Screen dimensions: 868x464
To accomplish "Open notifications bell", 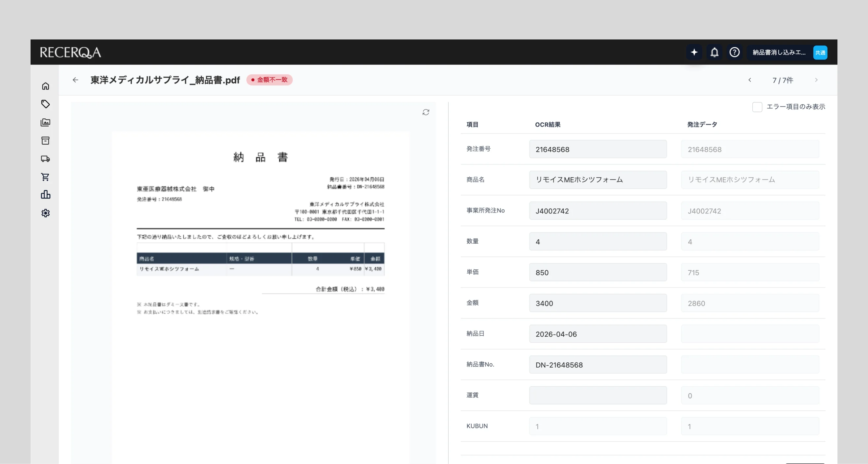I will 714,52.
